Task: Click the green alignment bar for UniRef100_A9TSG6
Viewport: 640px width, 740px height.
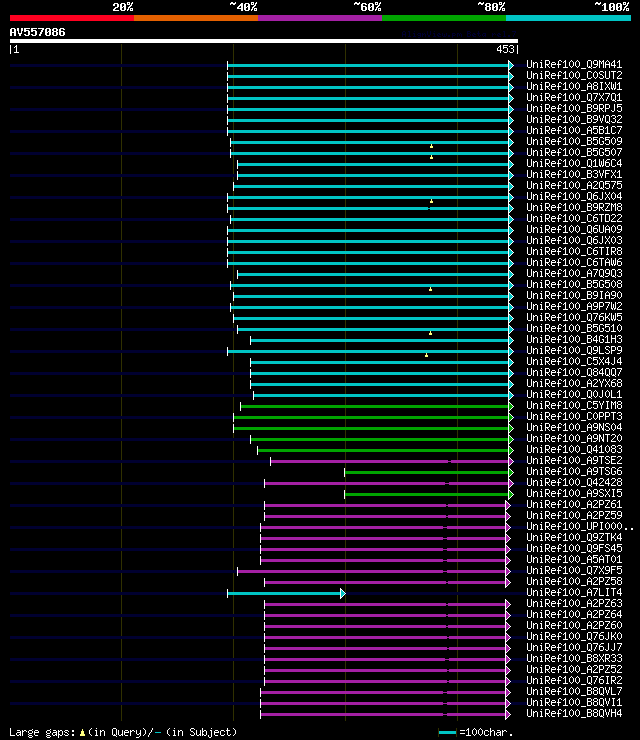Action: 427,472
